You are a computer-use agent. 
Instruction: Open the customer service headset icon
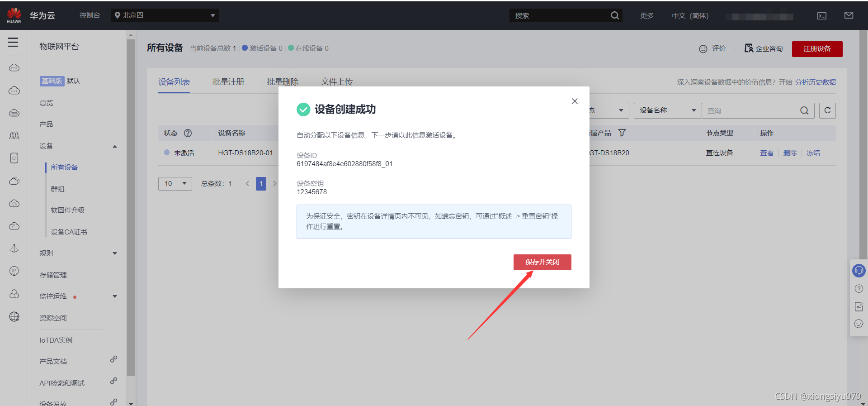coord(859,271)
